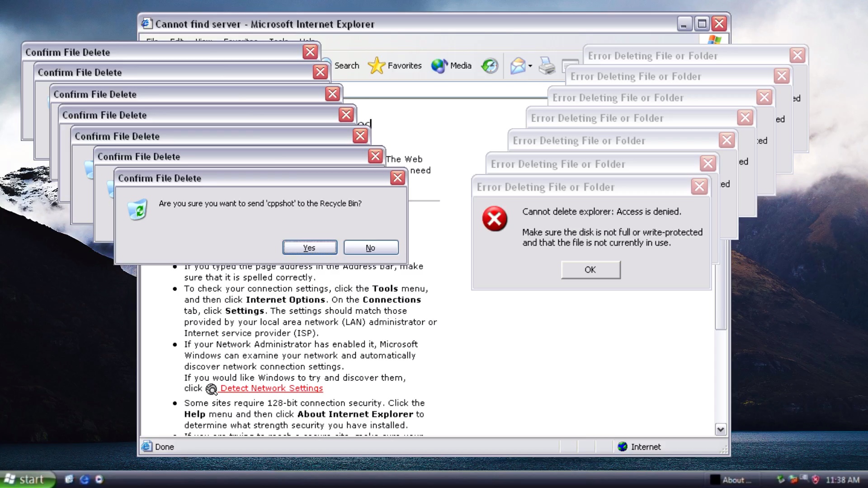Click the page icon beside Done in status bar
The height and width of the screenshot is (488, 868).
coord(146,446)
